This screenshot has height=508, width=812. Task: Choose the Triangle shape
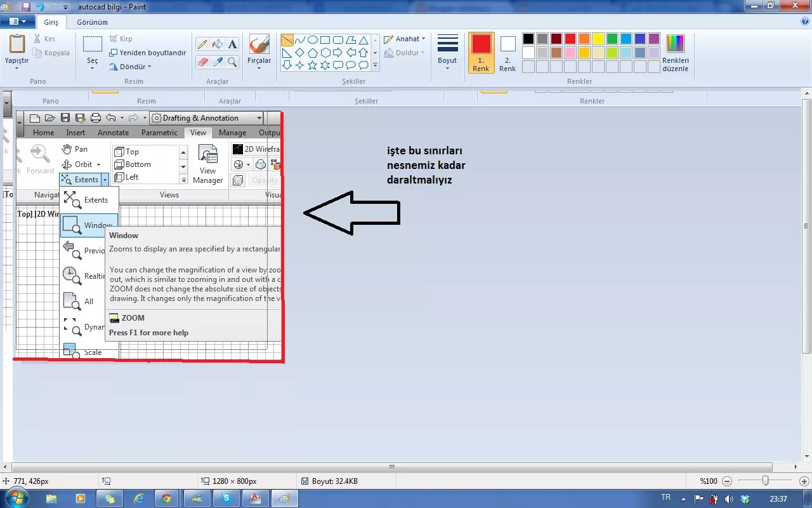pos(363,40)
